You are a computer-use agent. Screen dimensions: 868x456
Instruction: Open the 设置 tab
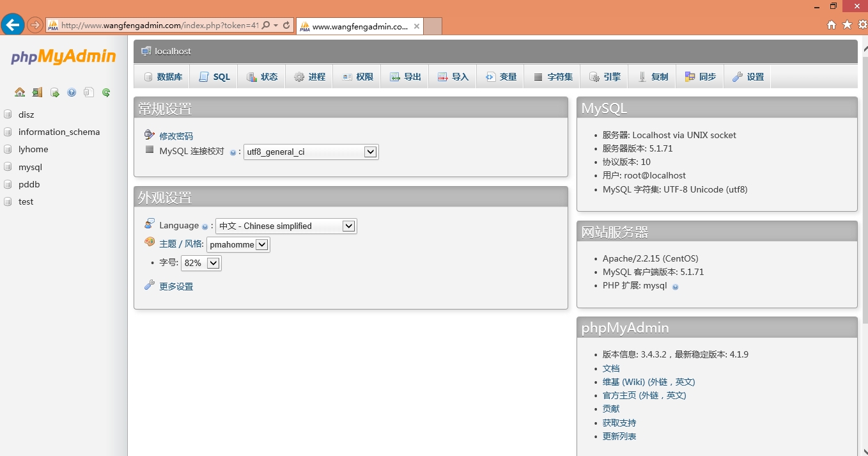tap(748, 77)
